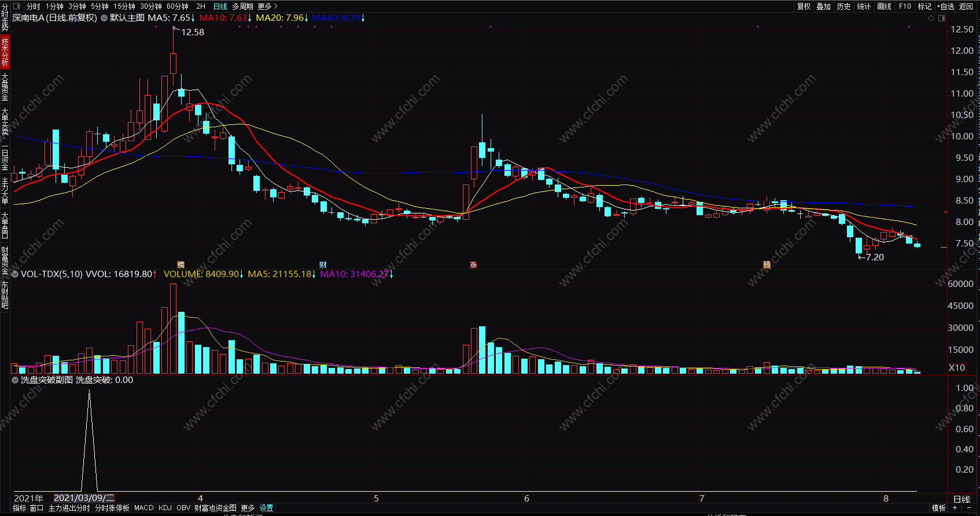
Task: Zoom out chart with − button
Action: click(969, 508)
